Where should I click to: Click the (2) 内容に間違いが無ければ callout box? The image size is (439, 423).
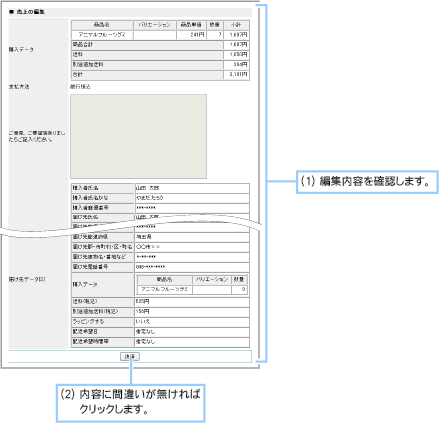coord(130,403)
